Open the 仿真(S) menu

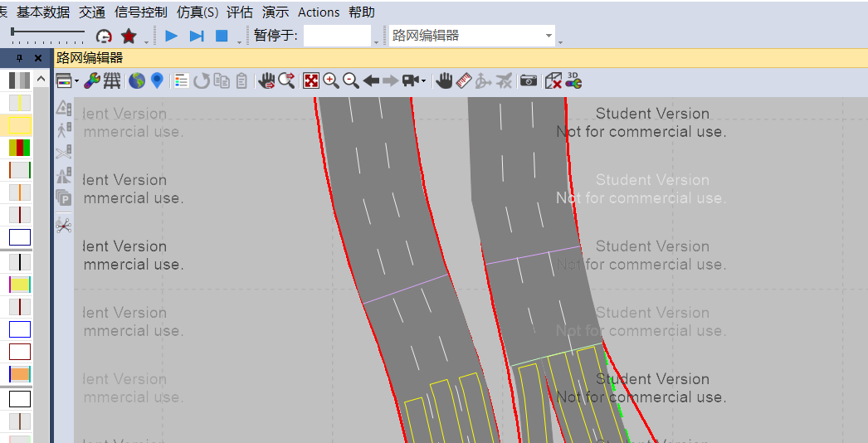pyautogui.click(x=197, y=12)
